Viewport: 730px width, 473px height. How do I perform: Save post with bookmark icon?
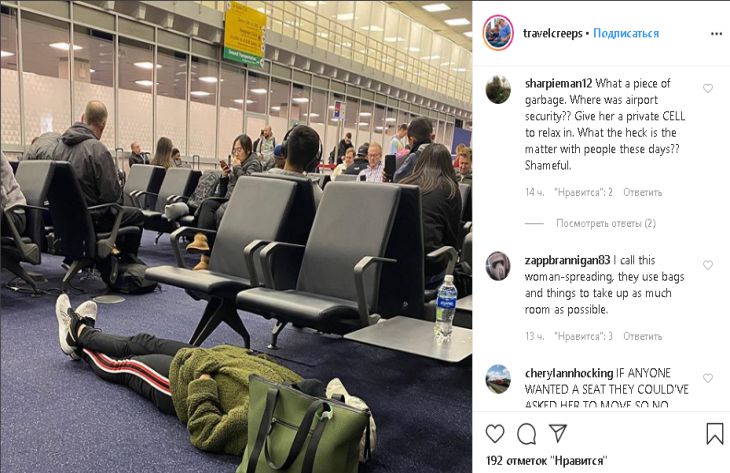715,433
